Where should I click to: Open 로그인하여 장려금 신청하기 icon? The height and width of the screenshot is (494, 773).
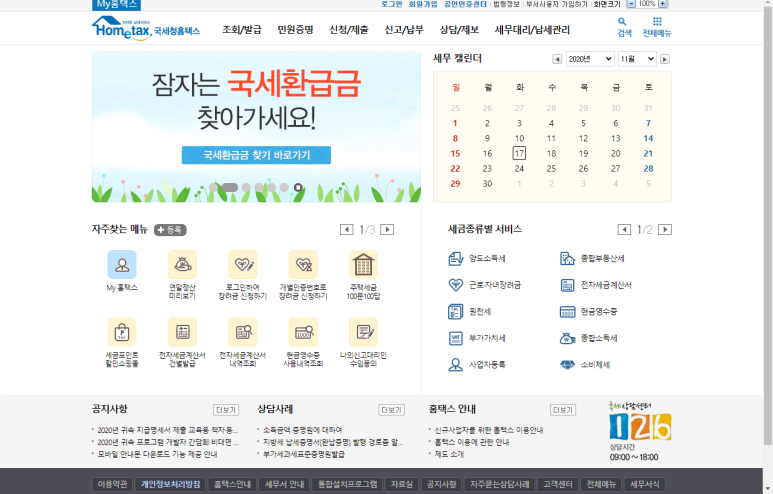243,265
